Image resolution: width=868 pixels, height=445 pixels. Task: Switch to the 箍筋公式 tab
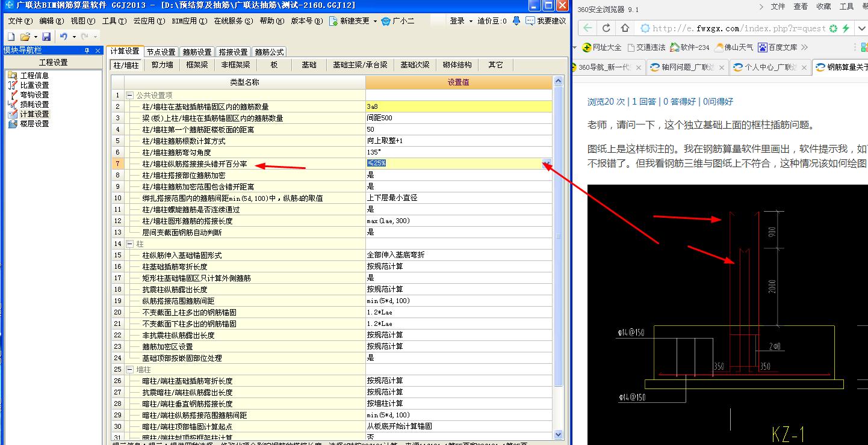[268, 52]
